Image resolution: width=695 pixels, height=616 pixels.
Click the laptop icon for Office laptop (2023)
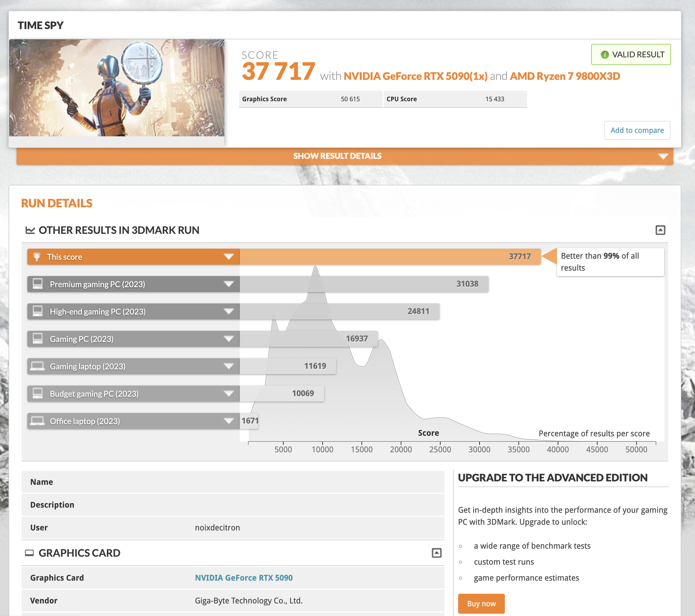37,421
